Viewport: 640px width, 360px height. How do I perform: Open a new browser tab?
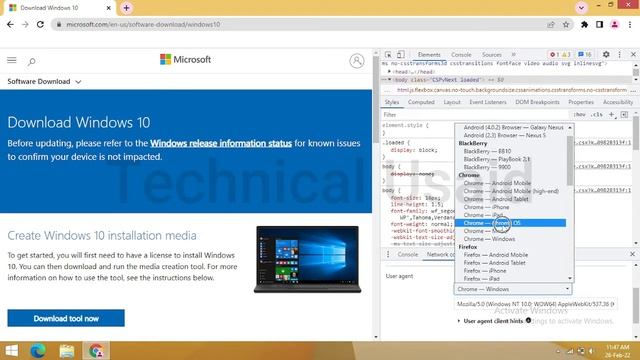click(x=127, y=8)
